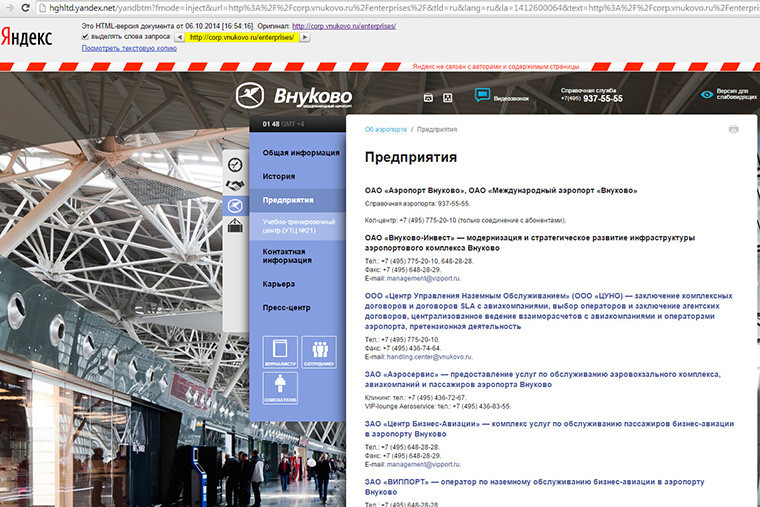The height and width of the screenshot is (507, 760).
Task: Click the 'Предприятия' page heading
Action: click(411, 157)
